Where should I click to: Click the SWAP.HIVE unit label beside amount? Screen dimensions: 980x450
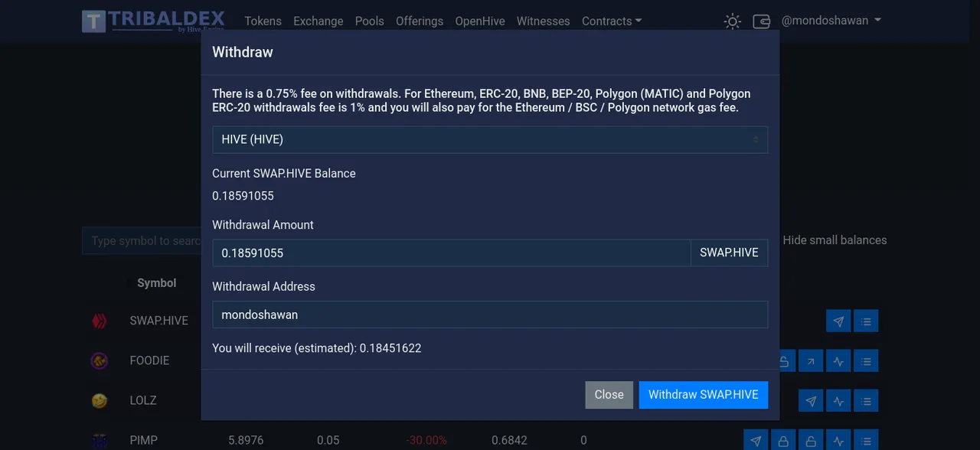coord(729,253)
